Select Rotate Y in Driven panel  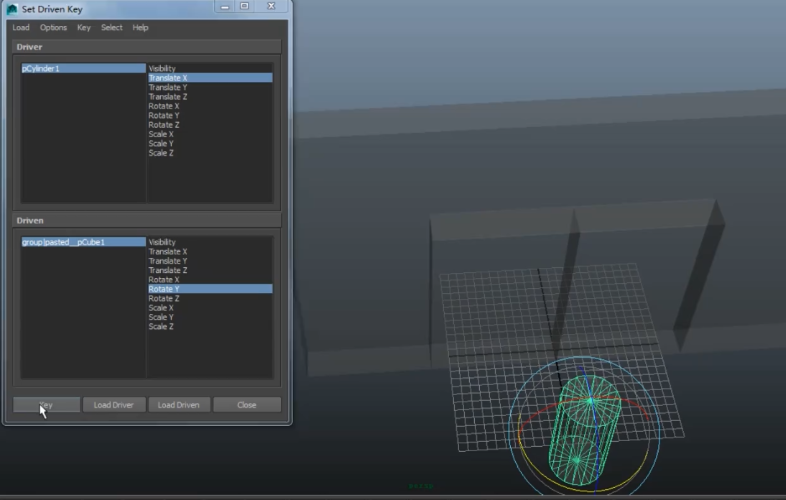click(x=210, y=289)
